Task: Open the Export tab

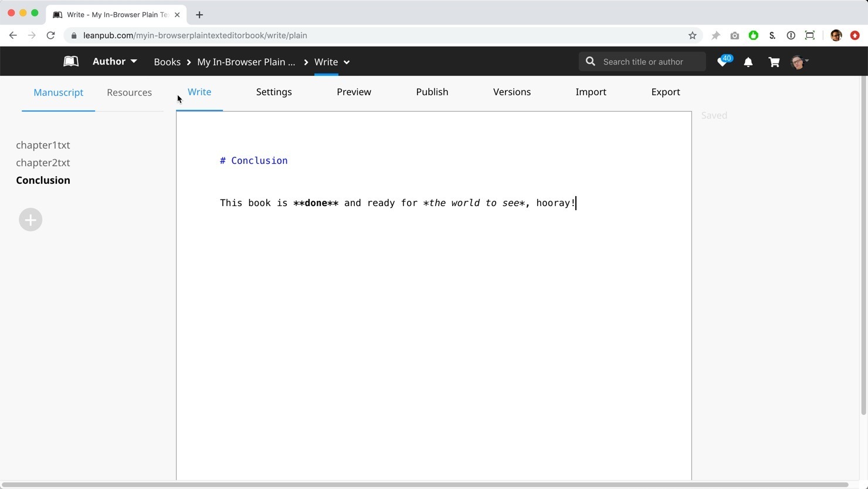Action: pos(665,92)
